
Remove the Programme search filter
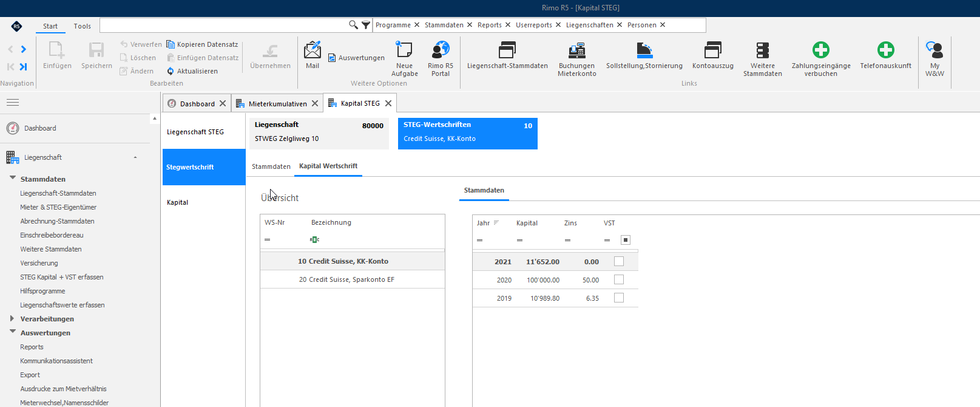[x=417, y=25]
